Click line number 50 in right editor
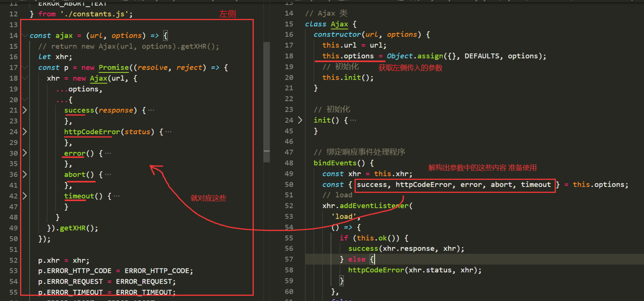644x301 pixels. coord(289,185)
